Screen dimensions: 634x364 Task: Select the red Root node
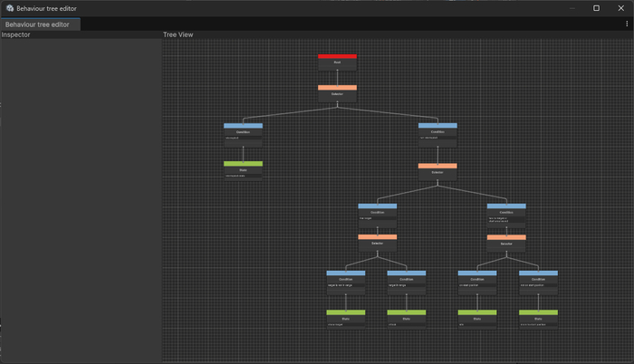[337, 62]
